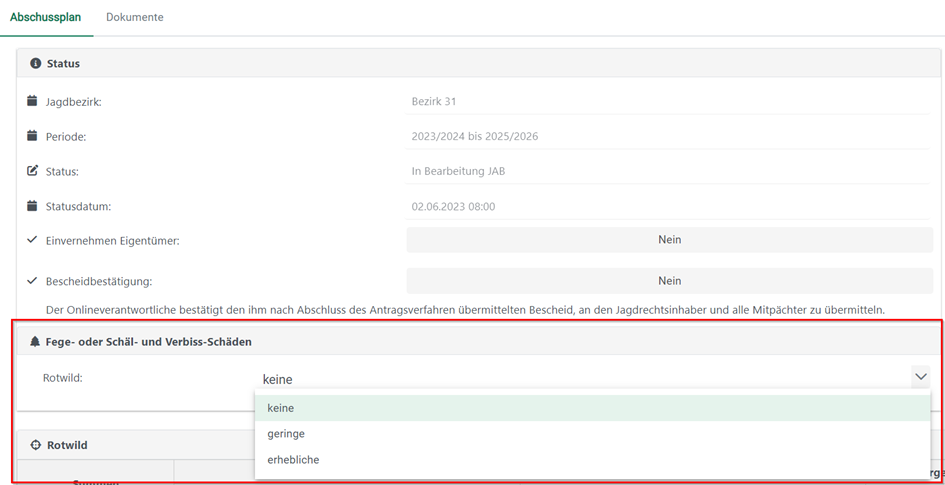Click the checkmark icon beside Bescheidbestätigung
This screenshot has height=485, width=945.
(x=32, y=281)
